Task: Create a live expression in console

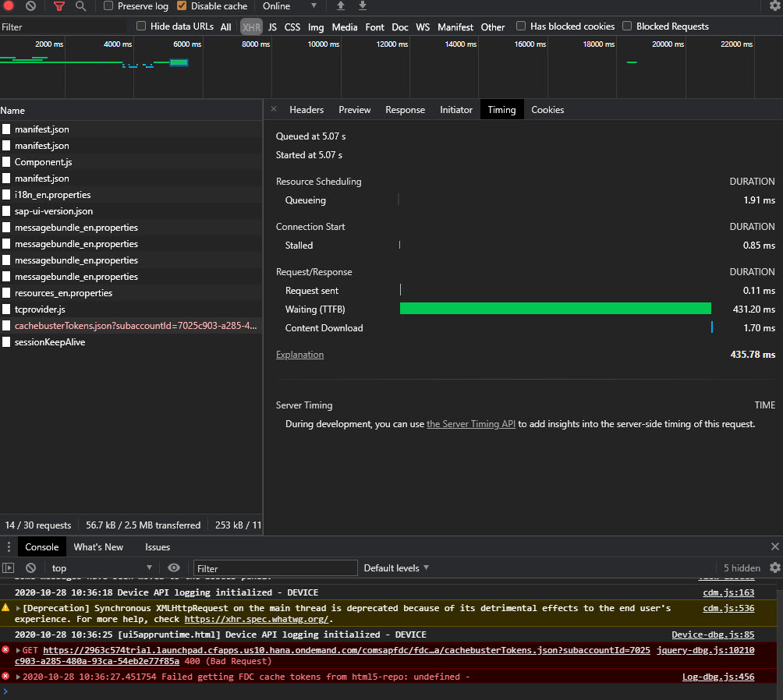Action: pos(173,567)
